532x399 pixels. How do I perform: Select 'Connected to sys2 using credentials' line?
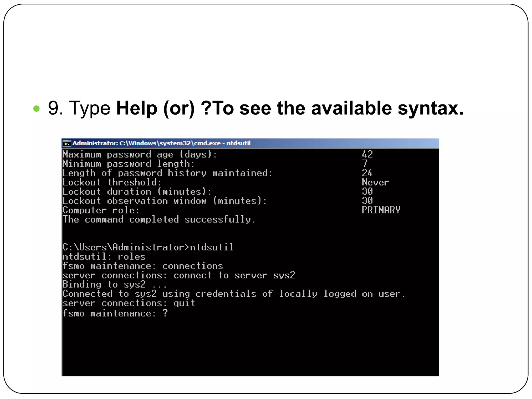[234, 294]
